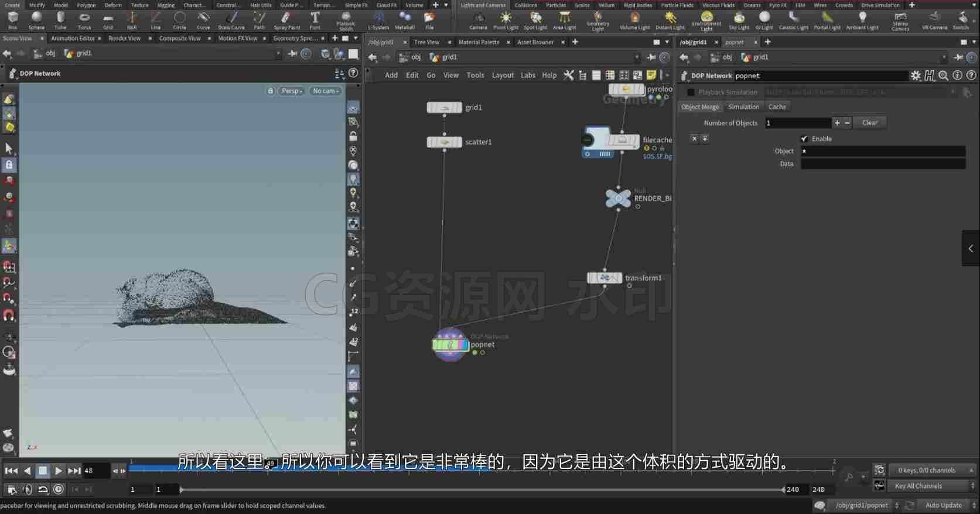Click the Sky Light shelf tool

pyautogui.click(x=739, y=20)
